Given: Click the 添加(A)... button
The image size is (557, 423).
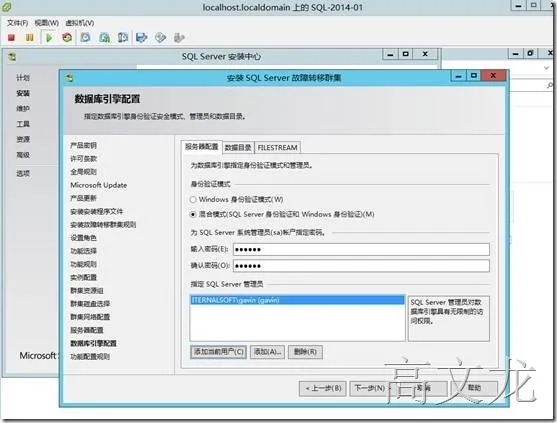Looking at the screenshot, I should [x=267, y=352].
